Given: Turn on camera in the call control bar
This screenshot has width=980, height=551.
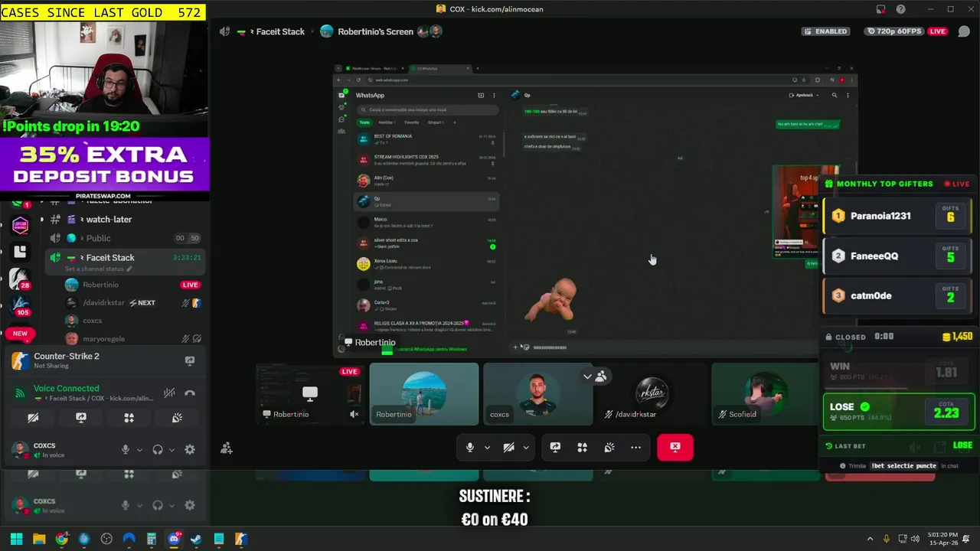Looking at the screenshot, I should 508,448.
